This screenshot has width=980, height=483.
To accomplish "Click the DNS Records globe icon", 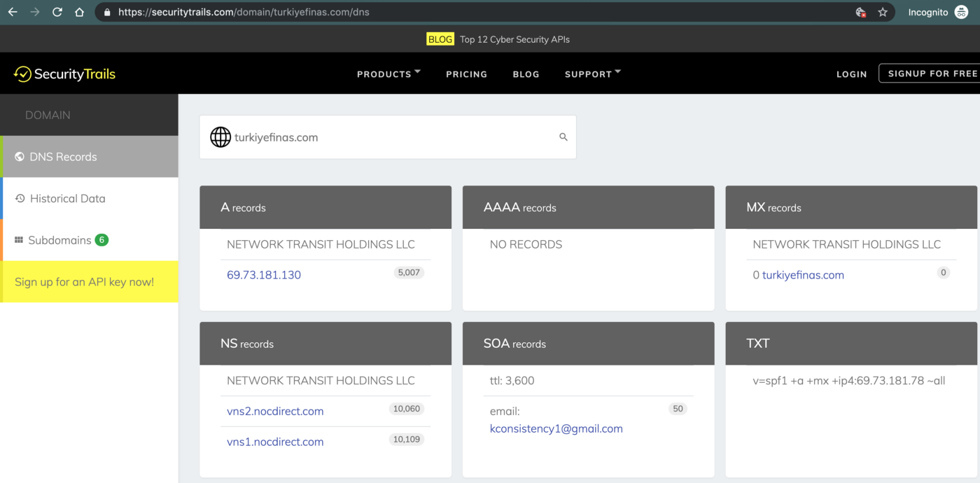I will tap(20, 157).
